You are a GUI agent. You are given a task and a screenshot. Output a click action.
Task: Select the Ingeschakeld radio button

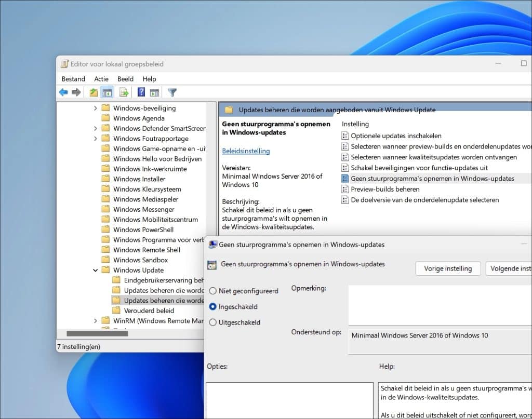tap(212, 306)
